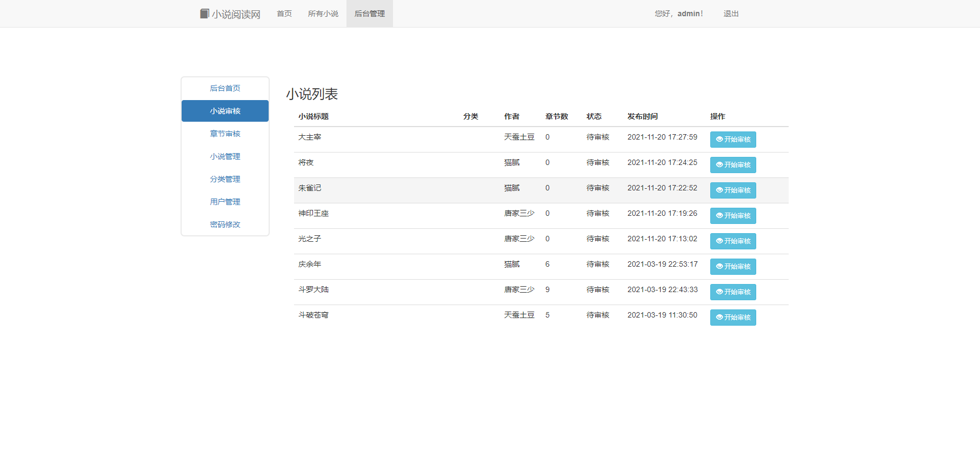Viewport: 980px width, 469px height.
Task: Open 分类管理 in the sidebar
Action: click(x=225, y=179)
